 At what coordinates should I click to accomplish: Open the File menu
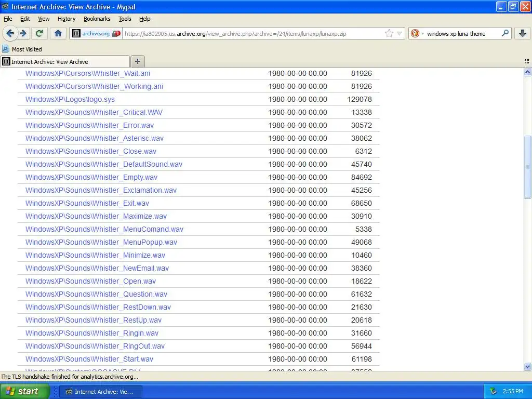(8, 19)
